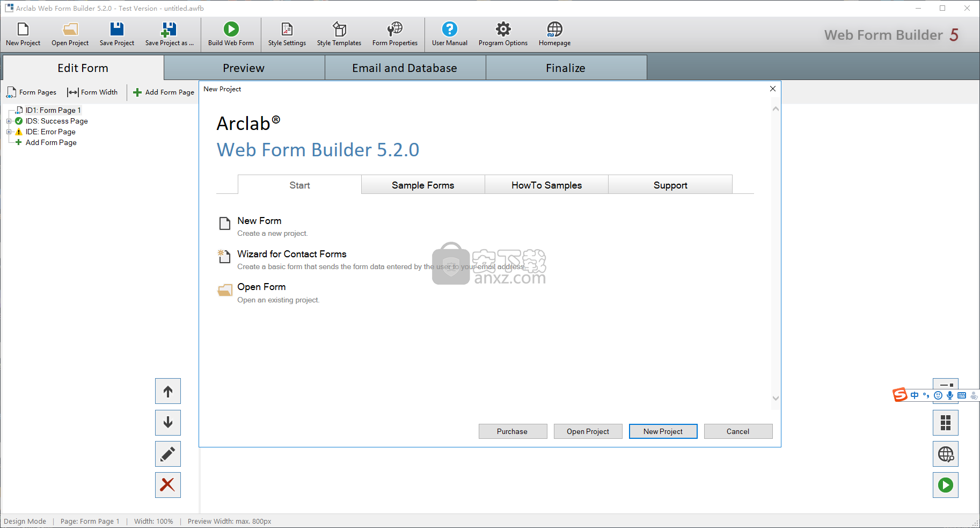Switch to the Edit Form tab
980x528 pixels.
83,68
